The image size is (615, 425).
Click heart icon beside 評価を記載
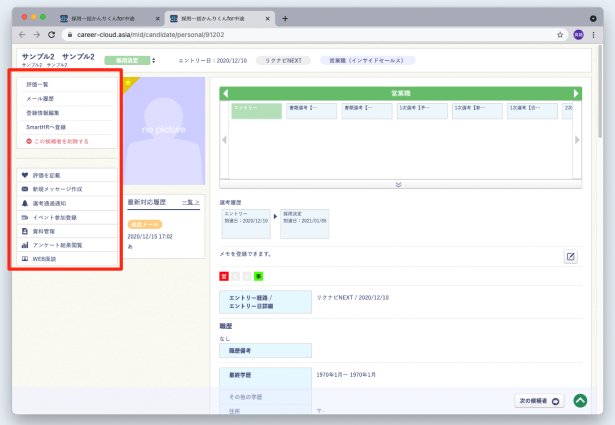click(25, 175)
